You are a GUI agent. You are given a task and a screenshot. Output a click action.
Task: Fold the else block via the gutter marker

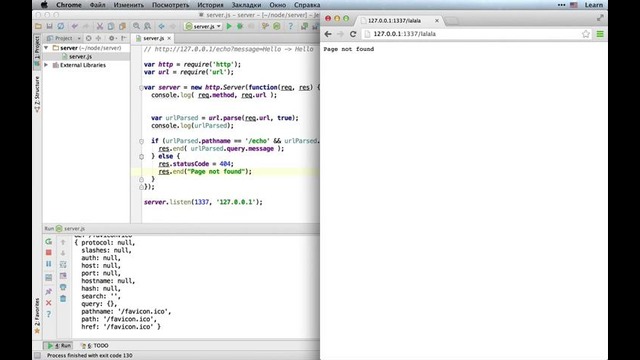141,156
